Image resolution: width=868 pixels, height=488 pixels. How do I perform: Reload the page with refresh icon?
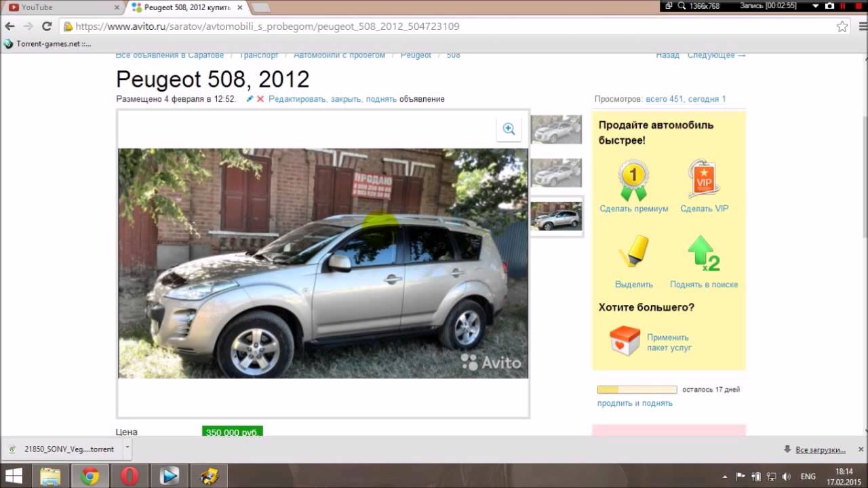coord(47,26)
